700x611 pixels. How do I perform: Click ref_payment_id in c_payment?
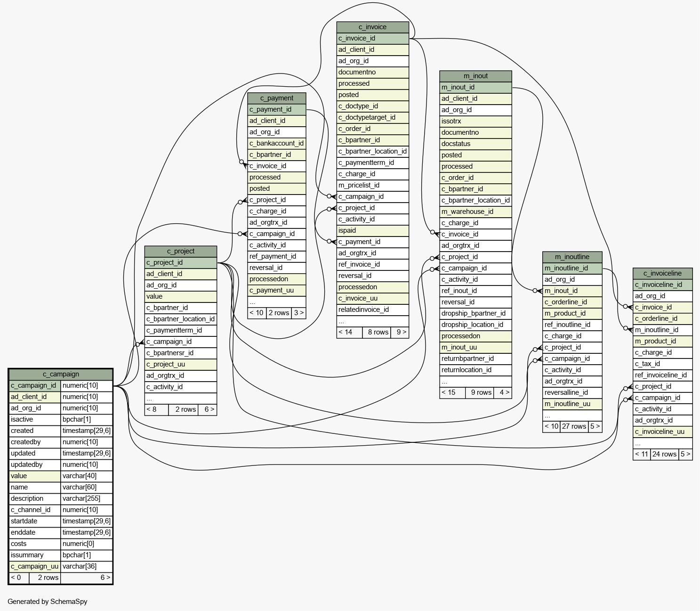[277, 256]
